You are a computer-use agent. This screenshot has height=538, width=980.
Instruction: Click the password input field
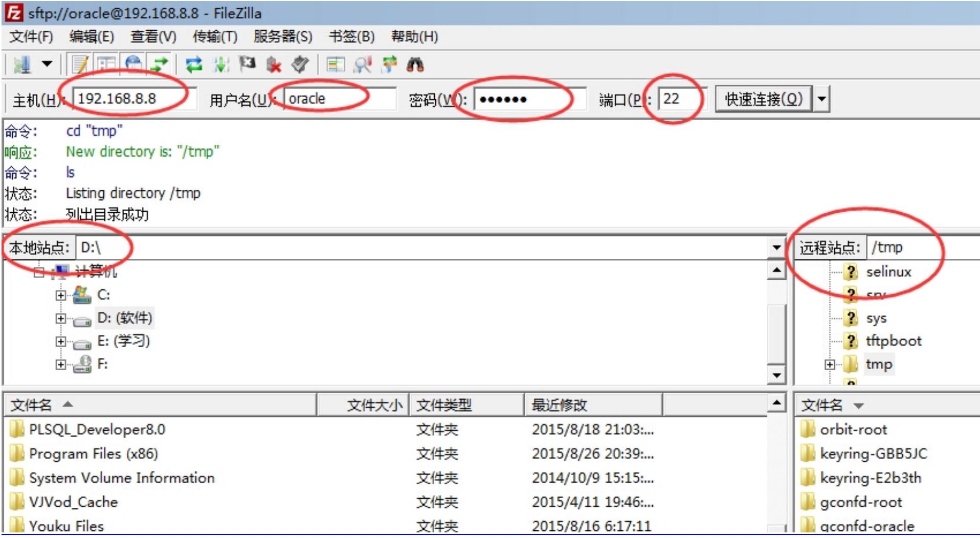click(530, 99)
